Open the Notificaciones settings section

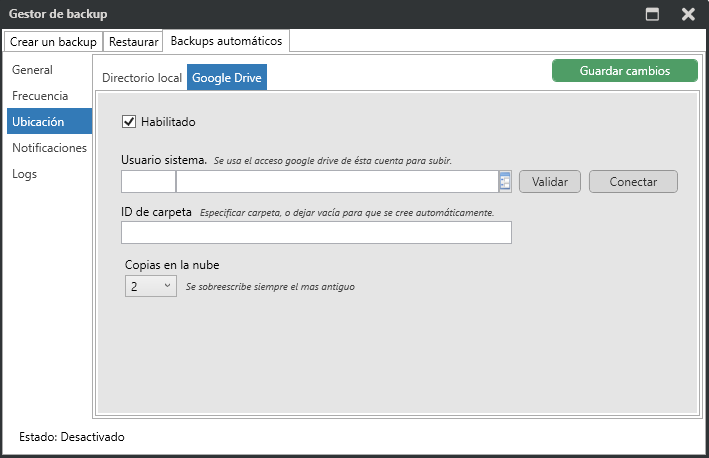[x=49, y=148]
